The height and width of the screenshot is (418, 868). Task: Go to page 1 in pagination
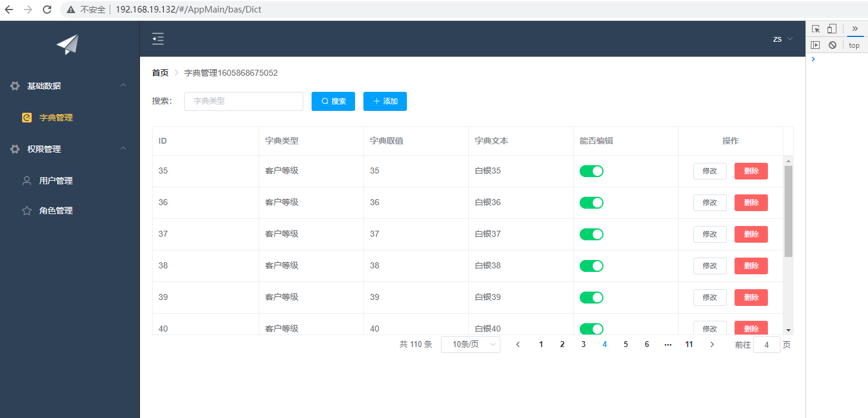tap(541, 345)
